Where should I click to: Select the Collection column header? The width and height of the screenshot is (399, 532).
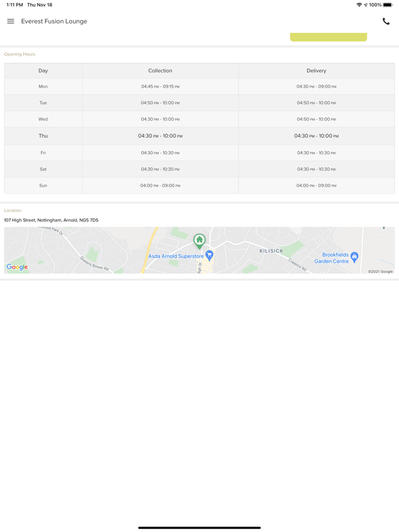(160, 71)
